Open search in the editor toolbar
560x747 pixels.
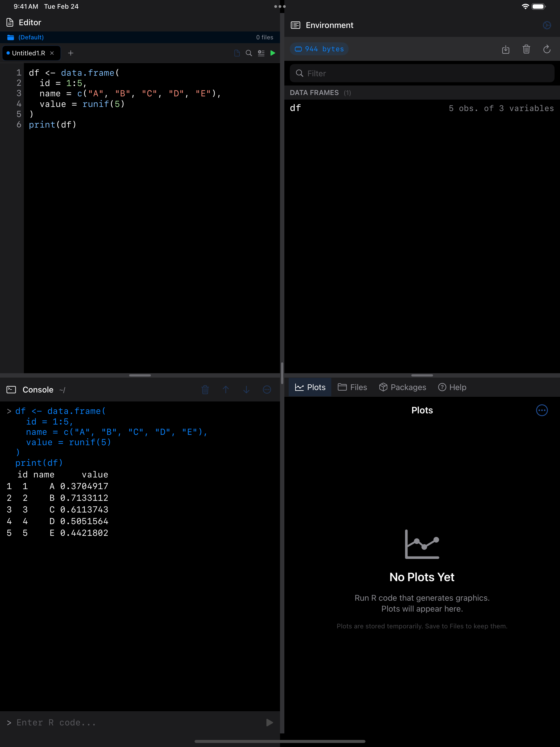(249, 53)
